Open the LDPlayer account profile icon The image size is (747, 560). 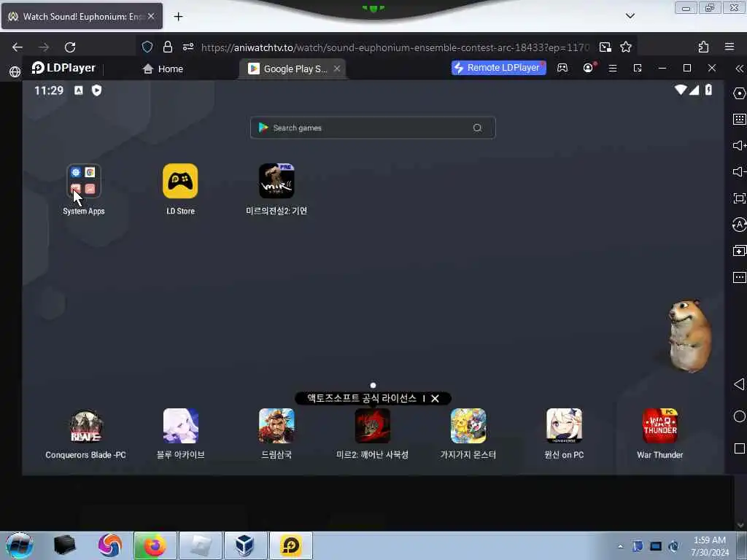[x=589, y=68]
